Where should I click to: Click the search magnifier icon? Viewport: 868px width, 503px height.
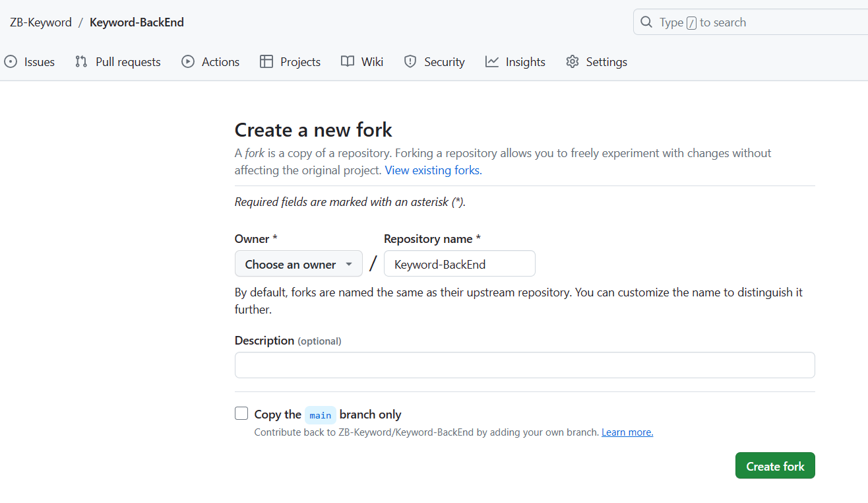pyautogui.click(x=646, y=22)
